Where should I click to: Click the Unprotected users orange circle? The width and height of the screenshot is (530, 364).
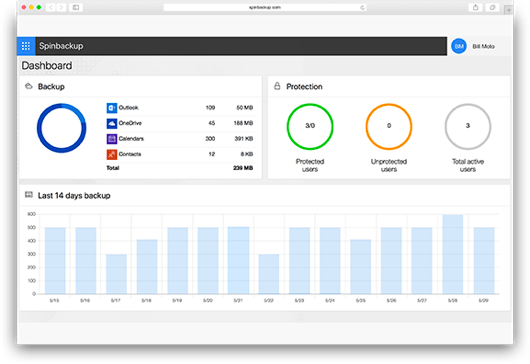(389, 126)
